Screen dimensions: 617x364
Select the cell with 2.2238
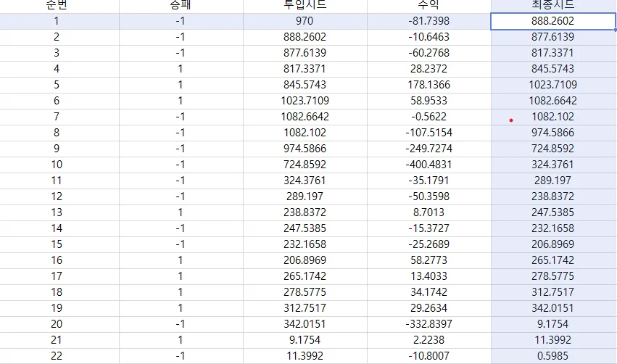(x=429, y=340)
